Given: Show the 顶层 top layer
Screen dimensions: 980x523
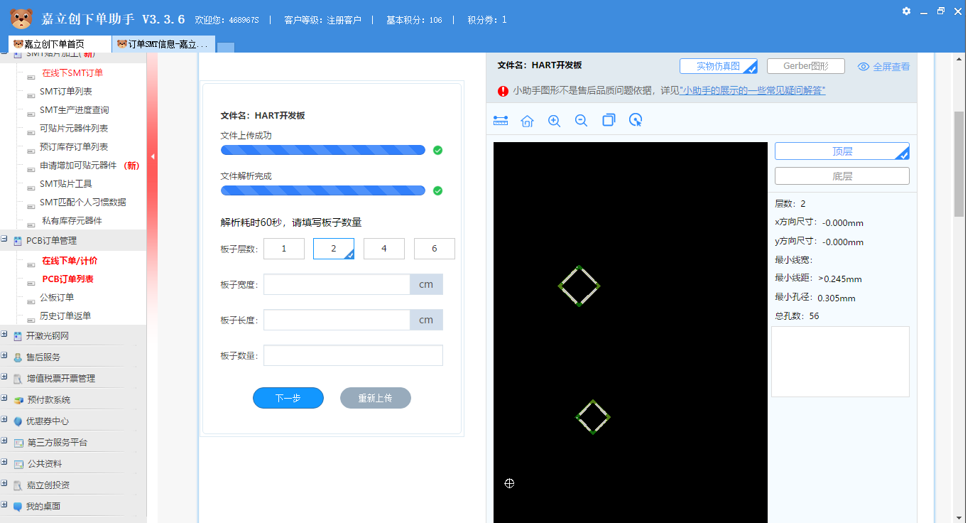Looking at the screenshot, I should (842, 151).
